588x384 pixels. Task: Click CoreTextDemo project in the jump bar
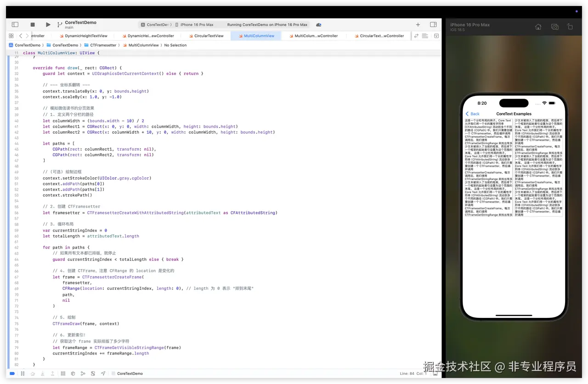(25, 45)
